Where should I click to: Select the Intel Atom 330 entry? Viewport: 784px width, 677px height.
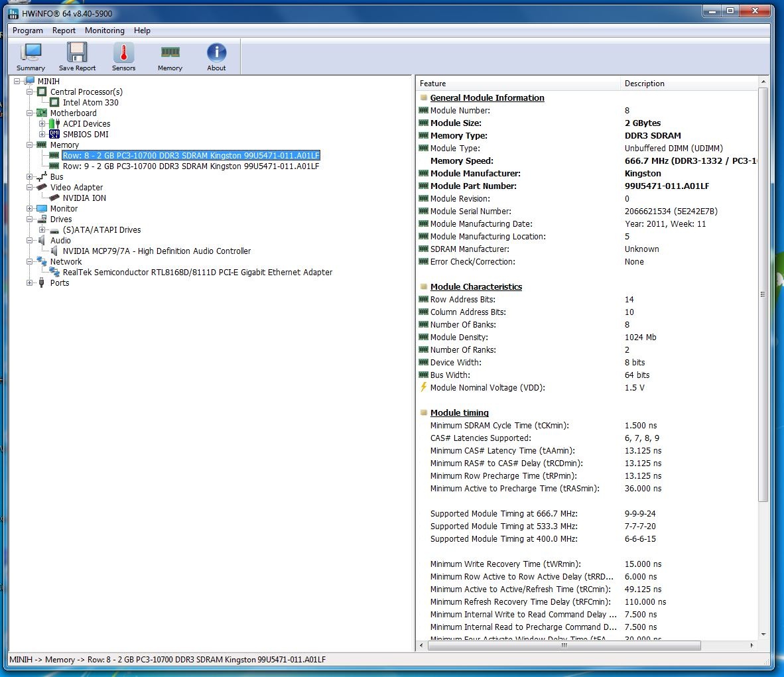[90, 103]
